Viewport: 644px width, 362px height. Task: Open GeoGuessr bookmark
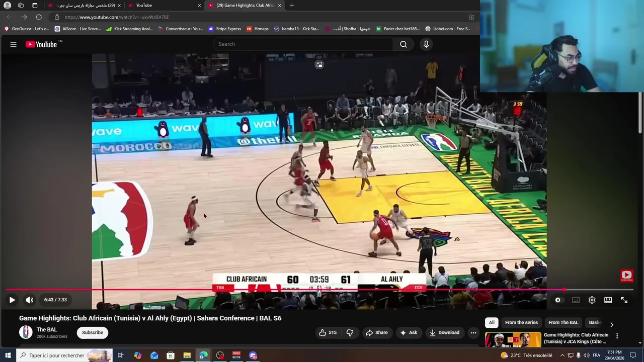(27, 29)
